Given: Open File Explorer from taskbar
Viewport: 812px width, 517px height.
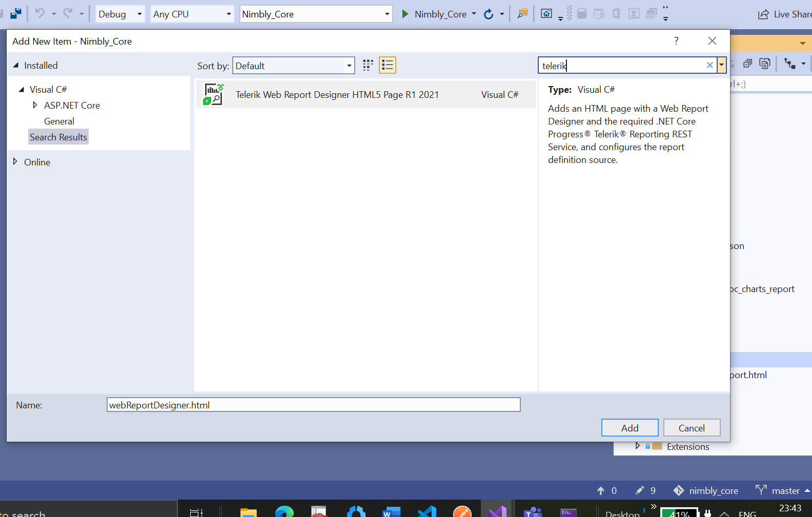Looking at the screenshot, I should 249,511.
